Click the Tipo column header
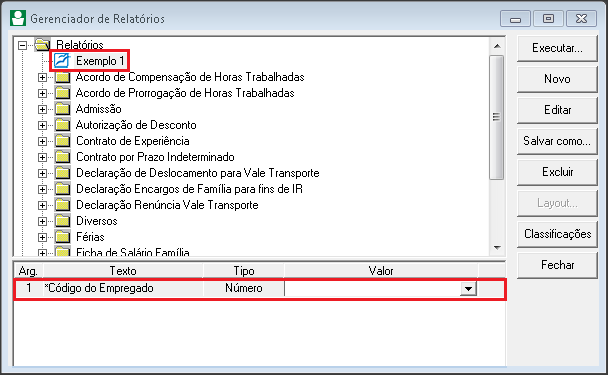Screen dimensions: 608x375 [244, 271]
